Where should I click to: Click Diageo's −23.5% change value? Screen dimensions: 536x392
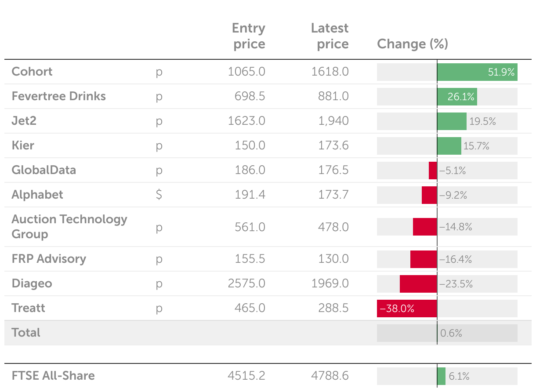point(456,284)
